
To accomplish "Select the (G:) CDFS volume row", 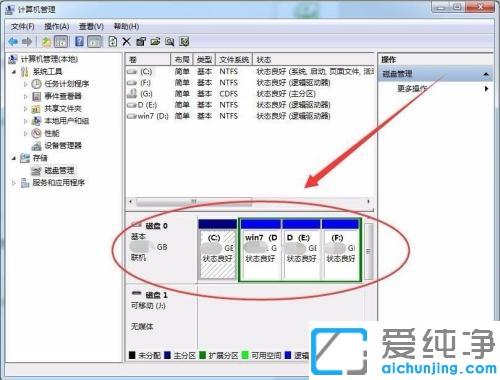I will coord(250,94).
